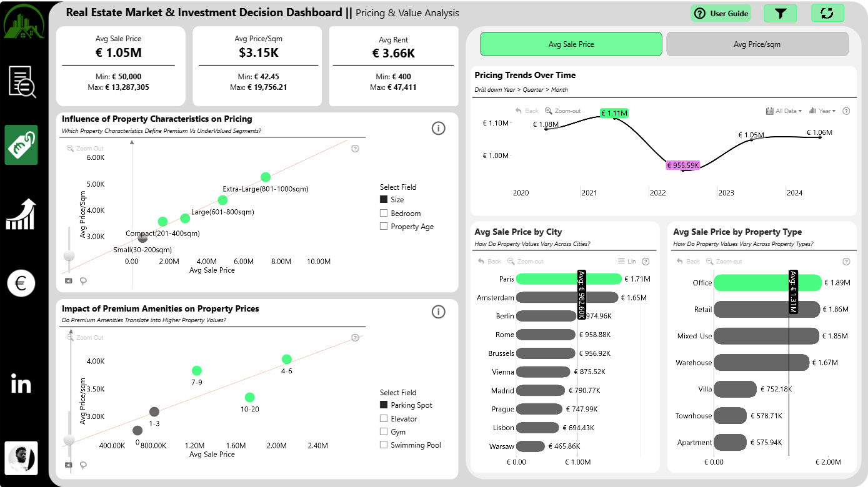Select the Avg Sale Price tab
This screenshot has width=868, height=487.
[571, 44]
